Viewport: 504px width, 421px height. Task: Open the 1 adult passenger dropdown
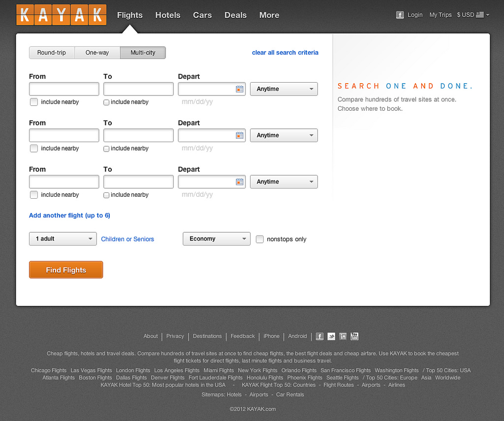pos(63,239)
